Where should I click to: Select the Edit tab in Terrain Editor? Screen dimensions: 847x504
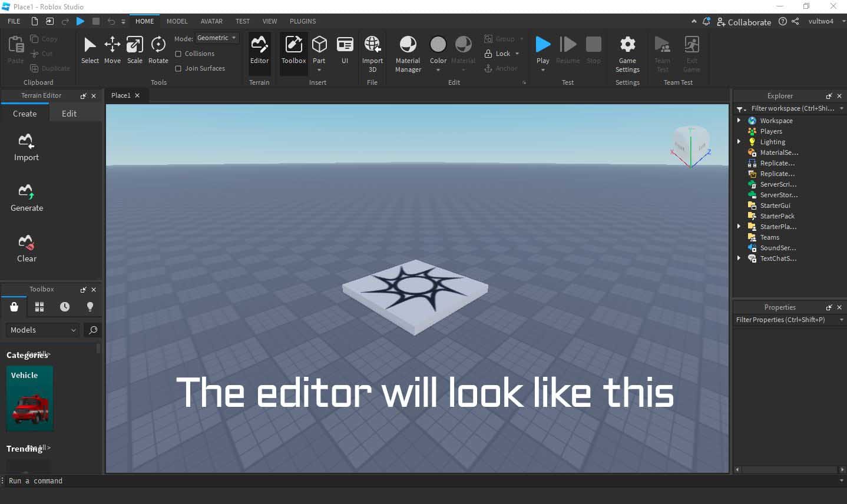click(x=69, y=114)
